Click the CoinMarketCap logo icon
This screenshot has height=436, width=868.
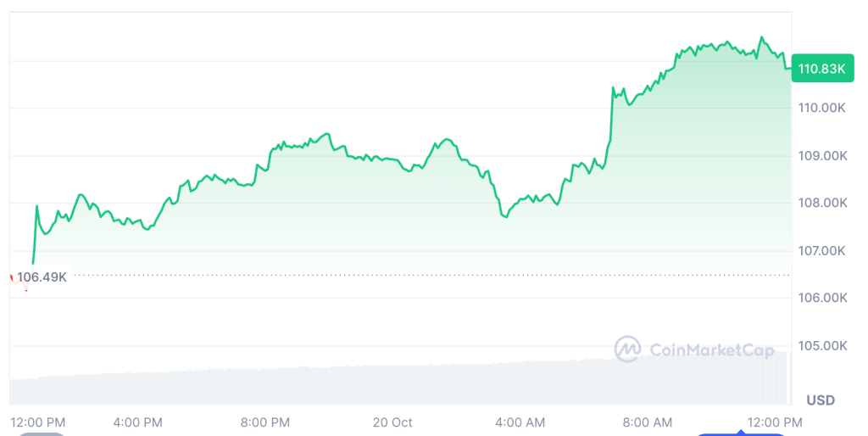[627, 349]
